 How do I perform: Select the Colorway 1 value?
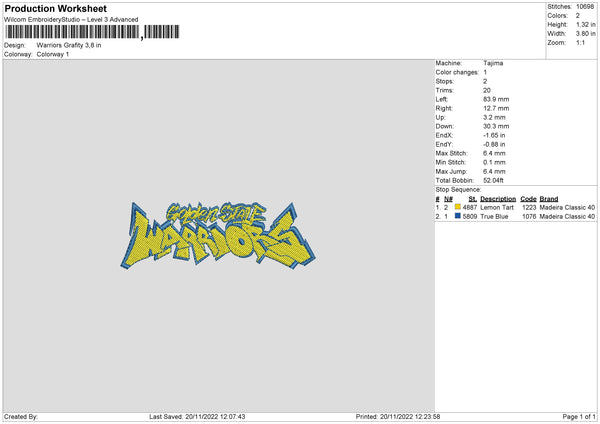click(53, 54)
